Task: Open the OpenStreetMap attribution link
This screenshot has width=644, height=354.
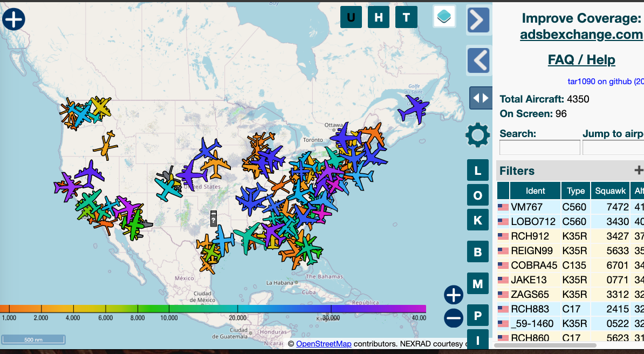Action: (323, 344)
